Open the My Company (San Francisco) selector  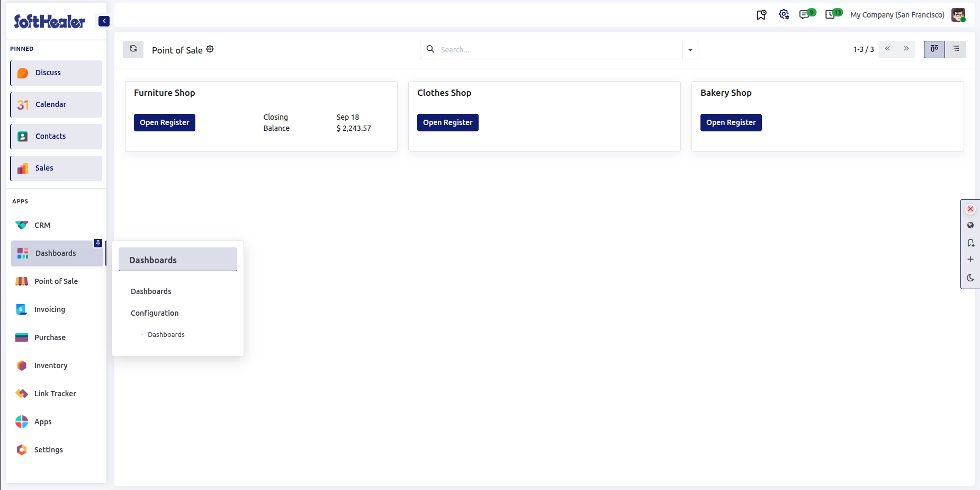coord(897,15)
